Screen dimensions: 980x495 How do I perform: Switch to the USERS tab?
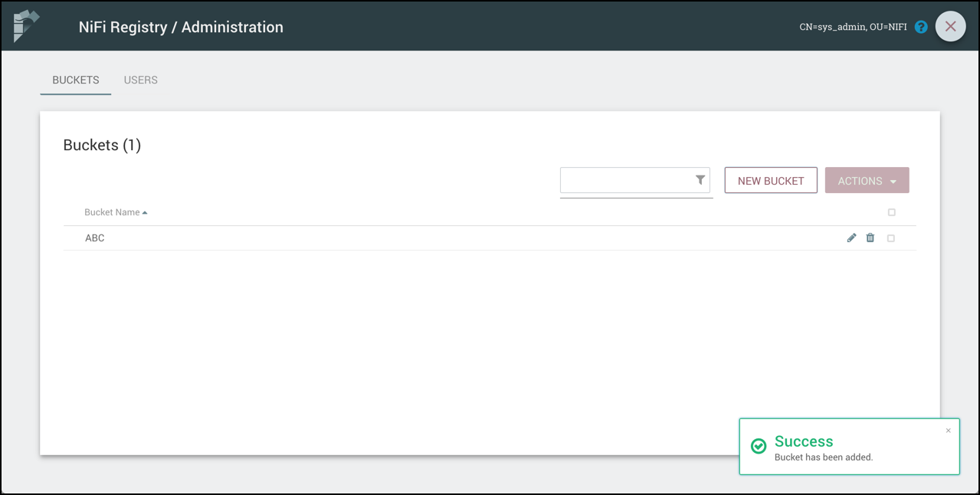[140, 80]
